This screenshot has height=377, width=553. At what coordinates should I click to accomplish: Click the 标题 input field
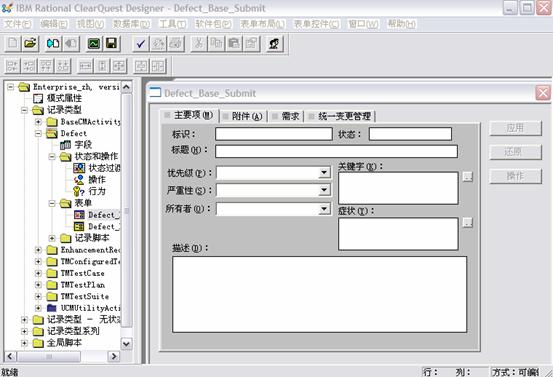click(336, 151)
